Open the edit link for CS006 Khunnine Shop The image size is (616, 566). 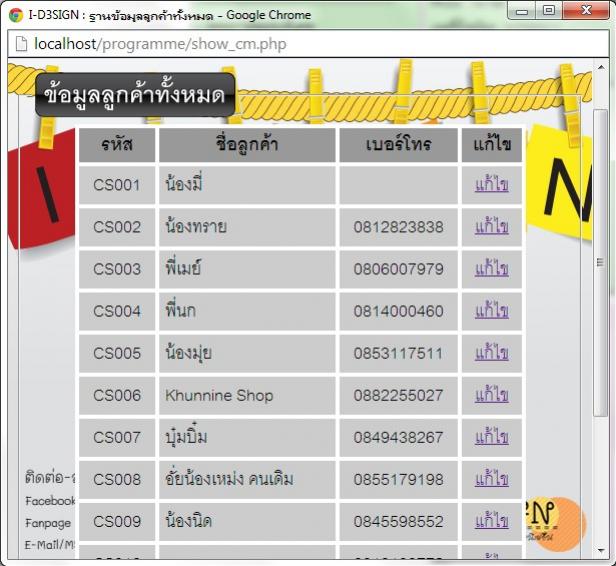[x=491, y=395]
